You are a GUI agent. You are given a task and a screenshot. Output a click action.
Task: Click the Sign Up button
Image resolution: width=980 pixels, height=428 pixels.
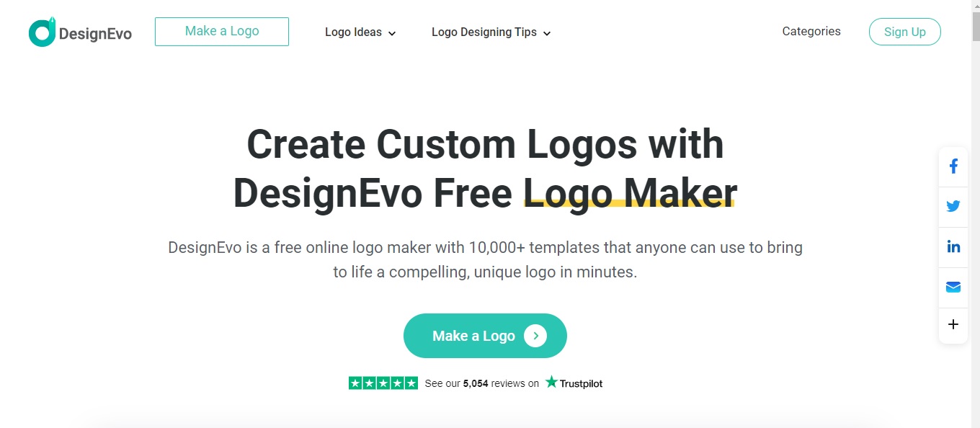[x=905, y=32]
